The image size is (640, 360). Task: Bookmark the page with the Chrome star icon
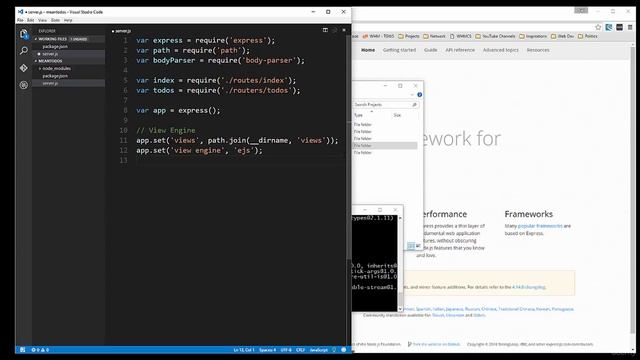click(x=598, y=27)
